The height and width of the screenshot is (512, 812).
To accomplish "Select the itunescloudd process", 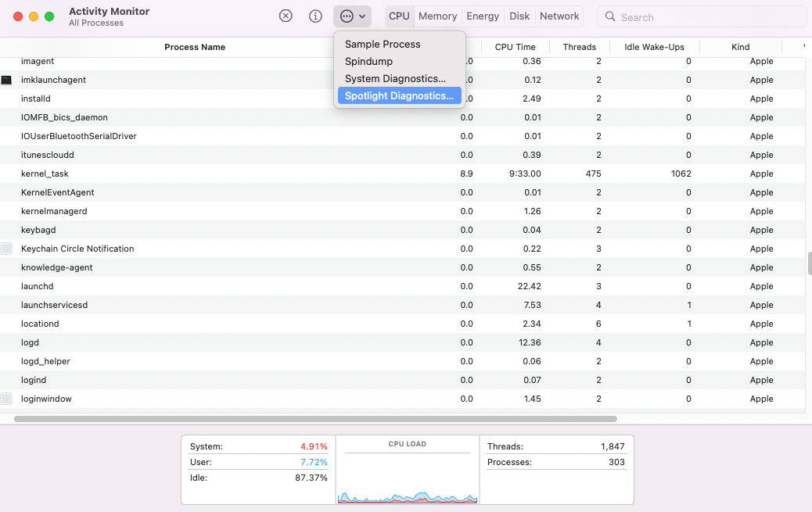I will click(x=48, y=155).
